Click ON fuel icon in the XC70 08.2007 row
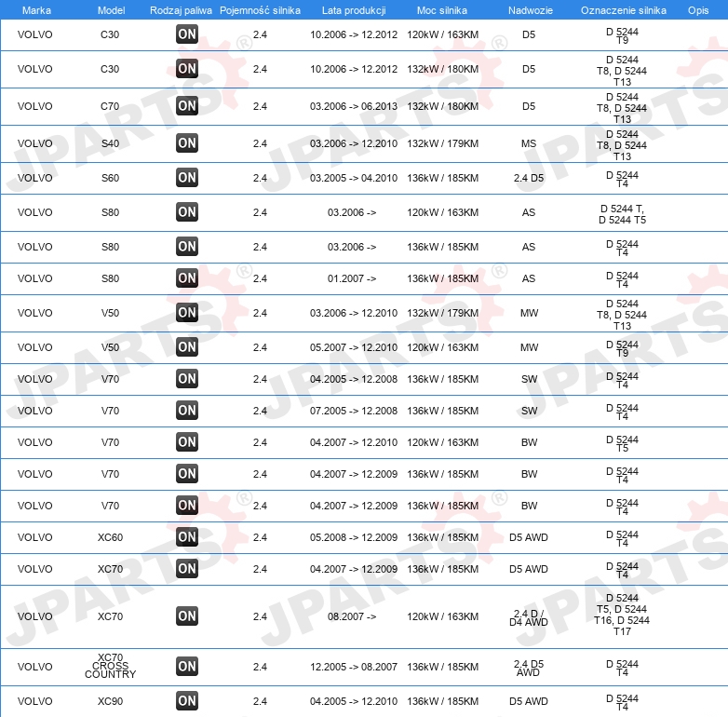The height and width of the screenshot is (717, 728). pos(187,616)
